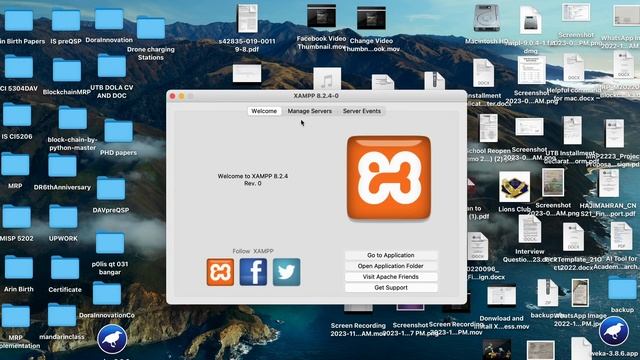This screenshot has width=640, height=360.
Task: Select p0lis qt 031 bangar folder
Action: pos(110,243)
